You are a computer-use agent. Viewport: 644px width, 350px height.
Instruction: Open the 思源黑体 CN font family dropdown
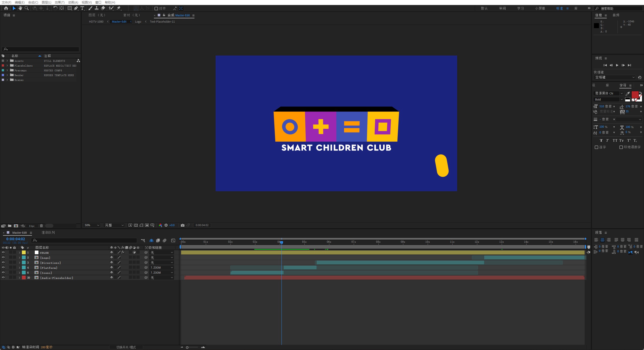coord(609,93)
